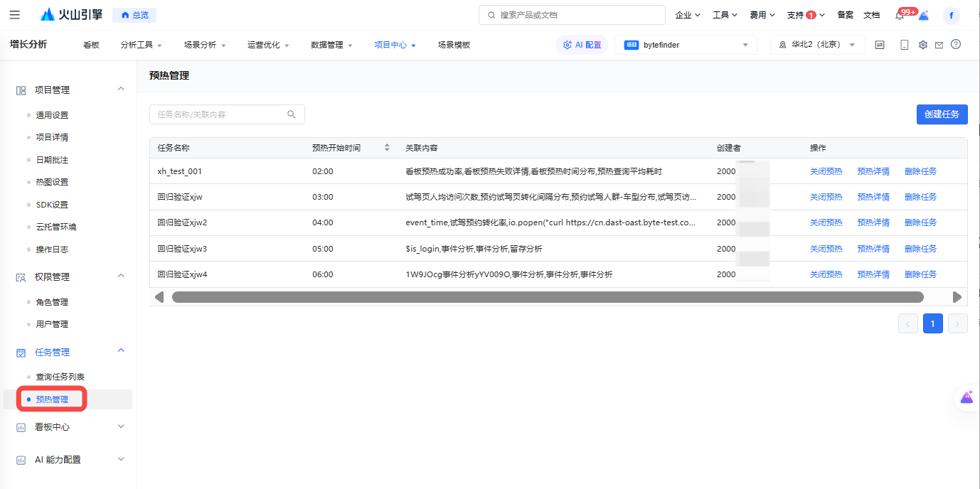Open the 华北2（北京） region dropdown
The image size is (980, 489).
tap(818, 45)
